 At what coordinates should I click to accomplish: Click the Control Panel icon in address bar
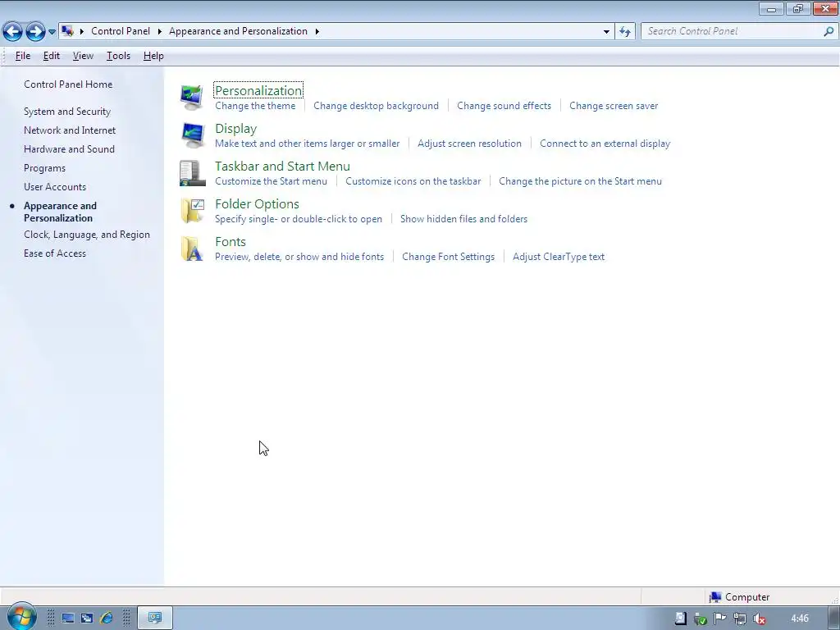[x=67, y=31]
